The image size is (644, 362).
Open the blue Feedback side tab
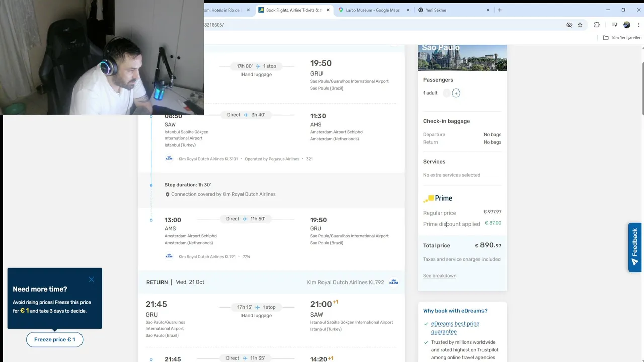[635, 247]
